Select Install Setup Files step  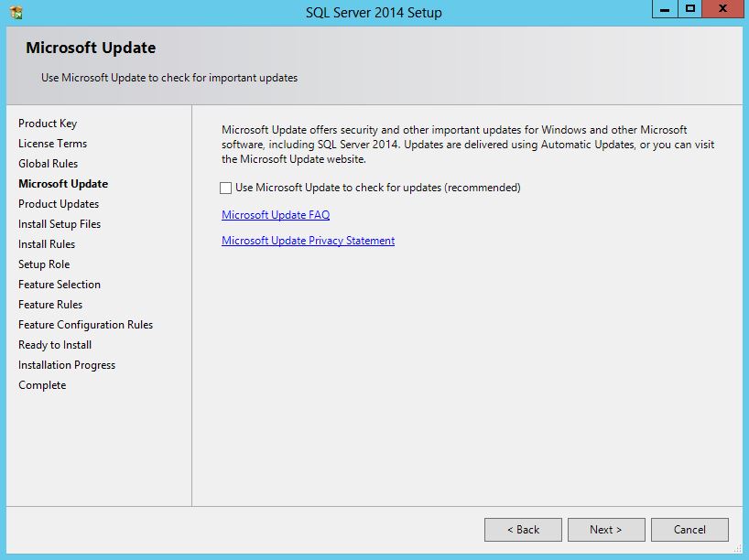(60, 224)
